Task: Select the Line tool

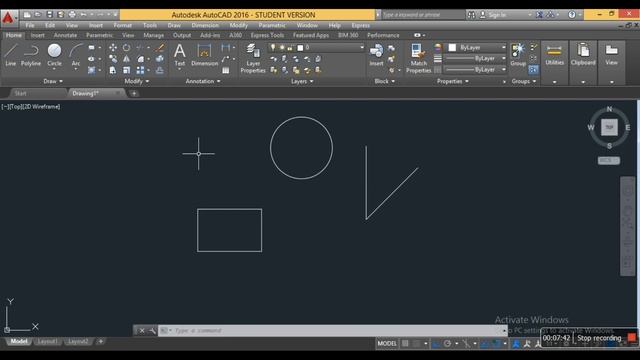Action: (x=11, y=55)
